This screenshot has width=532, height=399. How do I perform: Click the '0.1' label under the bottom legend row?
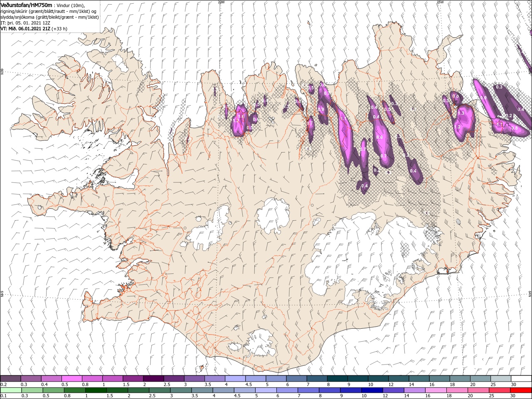pos(3,396)
